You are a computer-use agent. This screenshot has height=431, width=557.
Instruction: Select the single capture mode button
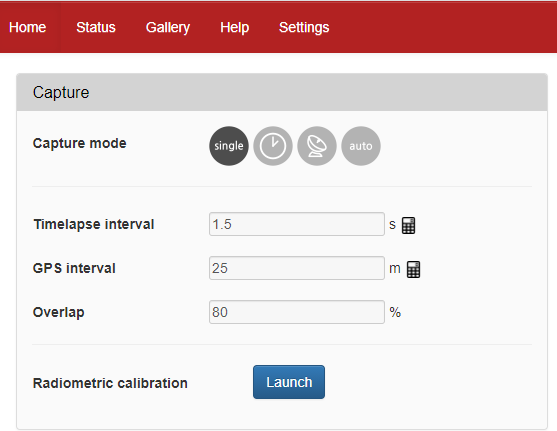pyautogui.click(x=229, y=146)
